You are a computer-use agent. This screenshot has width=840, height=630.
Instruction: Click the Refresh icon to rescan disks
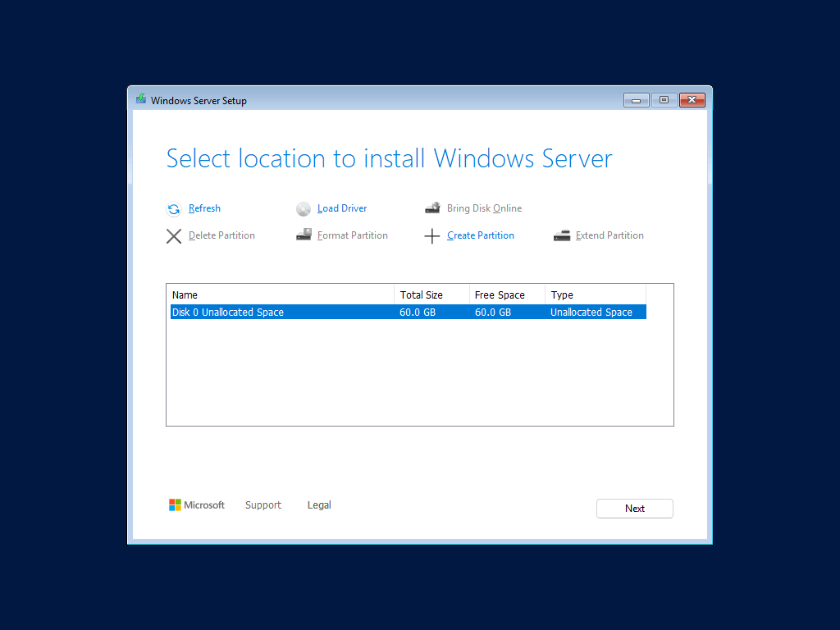click(x=174, y=209)
